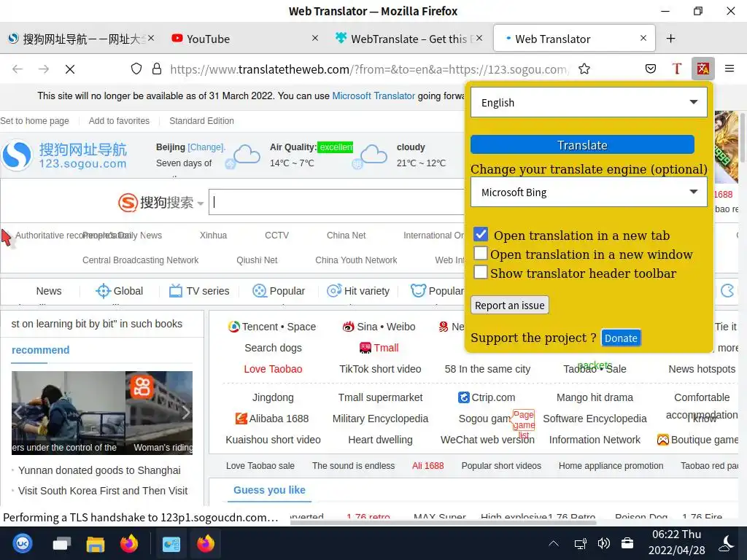The image size is (747, 560).
Task: Click the Ctrip.com icon
Action: tap(463, 397)
